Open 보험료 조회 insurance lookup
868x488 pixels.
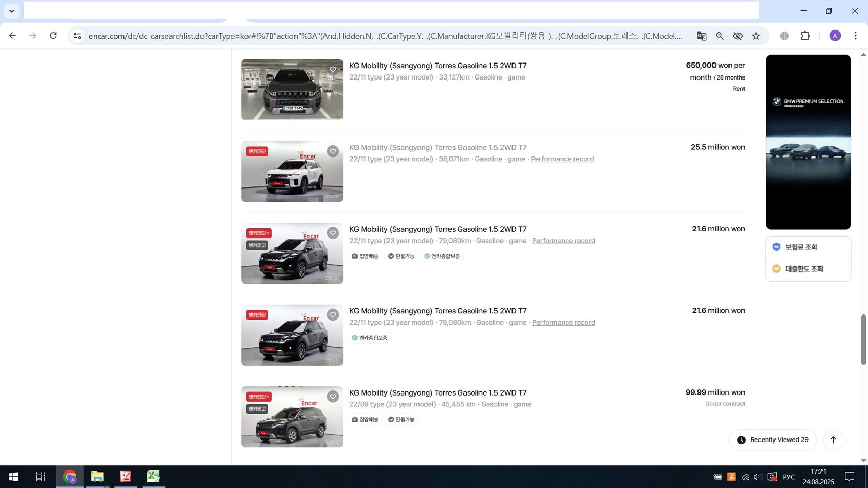[808, 247]
